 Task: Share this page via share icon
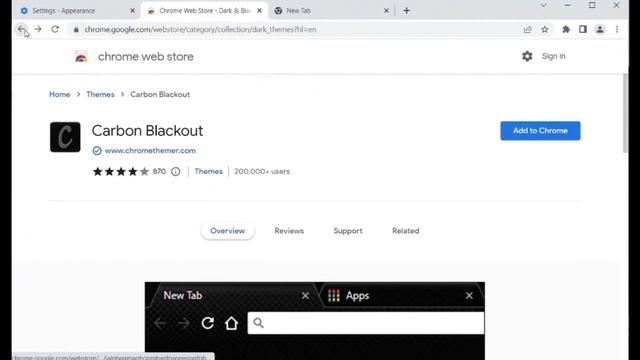528,29
